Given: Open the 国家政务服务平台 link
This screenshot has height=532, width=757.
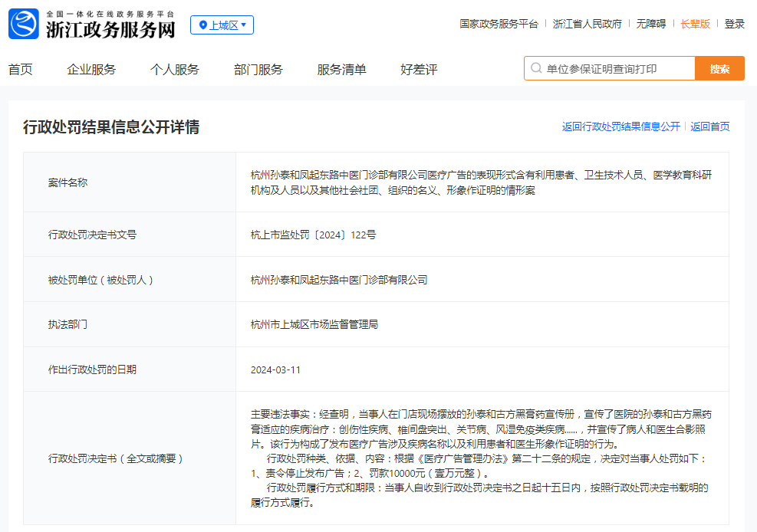Looking at the screenshot, I should 499,24.
